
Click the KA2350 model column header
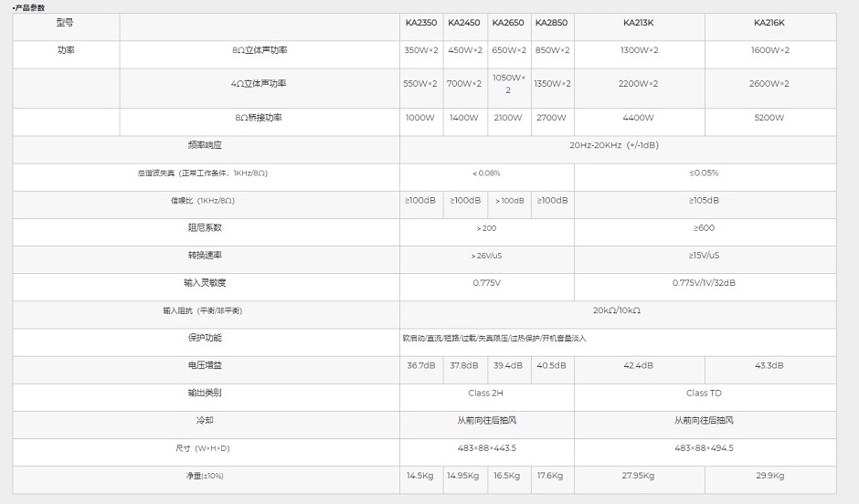420,23
